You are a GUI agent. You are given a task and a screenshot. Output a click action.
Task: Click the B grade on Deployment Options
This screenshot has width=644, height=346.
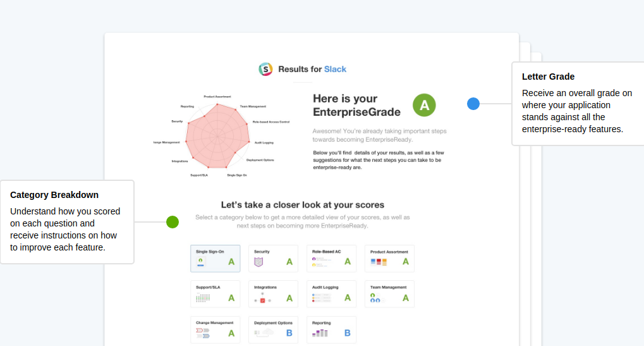pyautogui.click(x=289, y=333)
